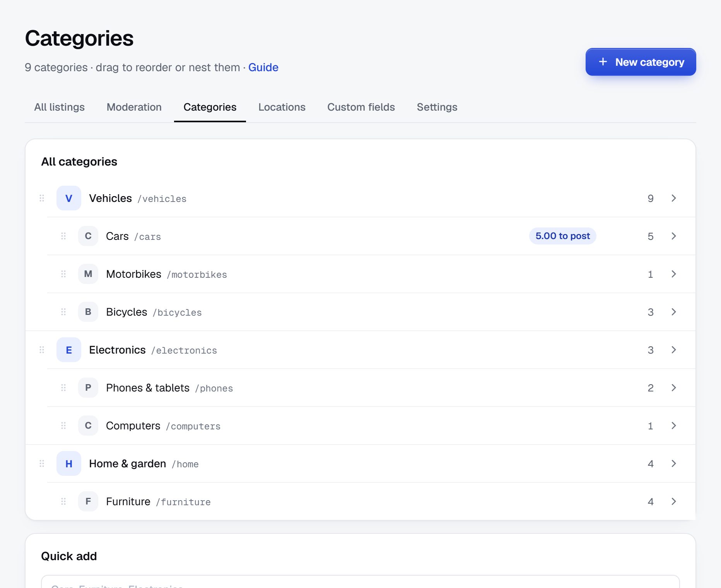This screenshot has height=588, width=721.
Task: Open Computers via its chevron arrow
Action: click(674, 426)
